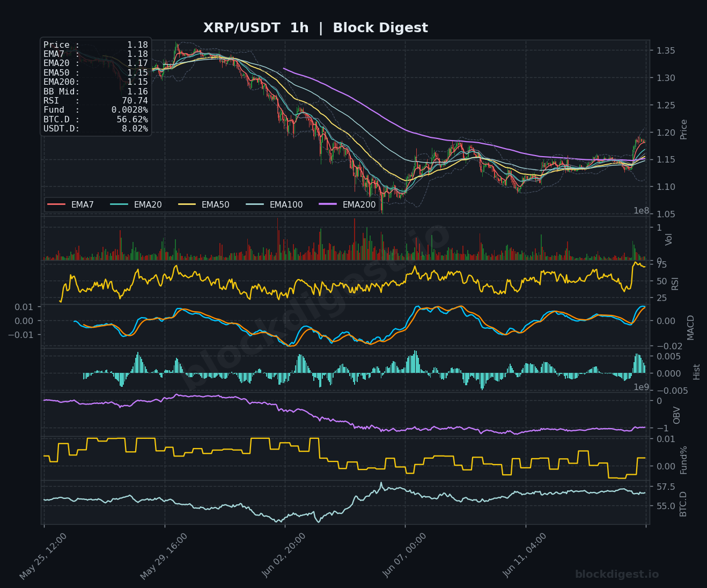Click the BTC.D 56.62% reading
Screen dimensions: 707x588
pos(95,119)
